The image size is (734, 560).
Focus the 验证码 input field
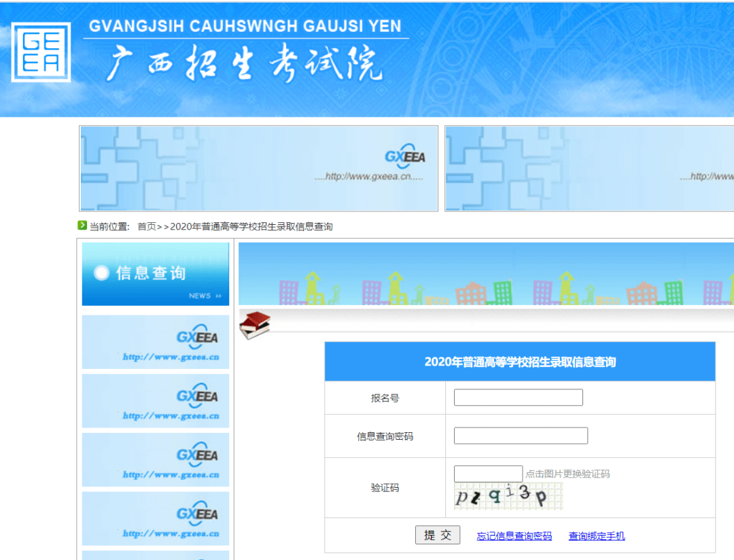coord(488,474)
